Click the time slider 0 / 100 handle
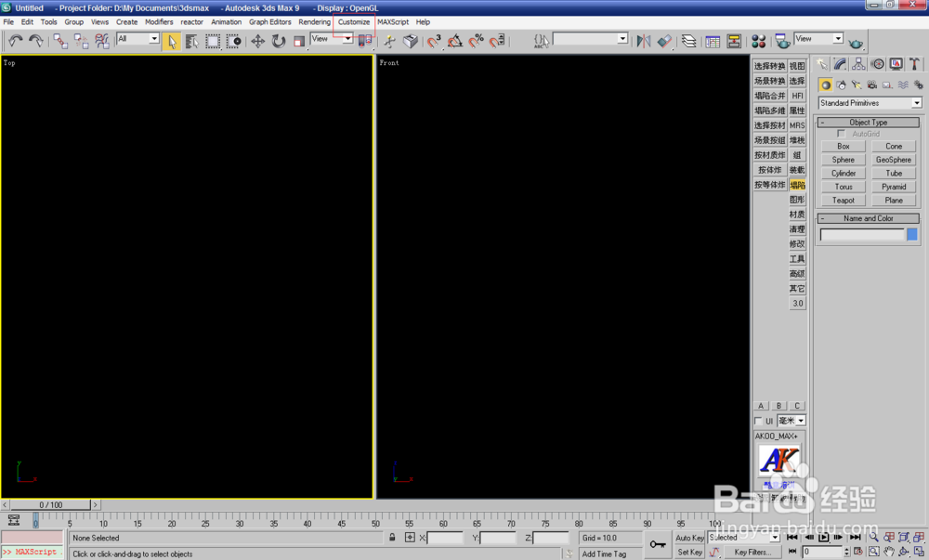The width and height of the screenshot is (929, 560). [x=50, y=505]
